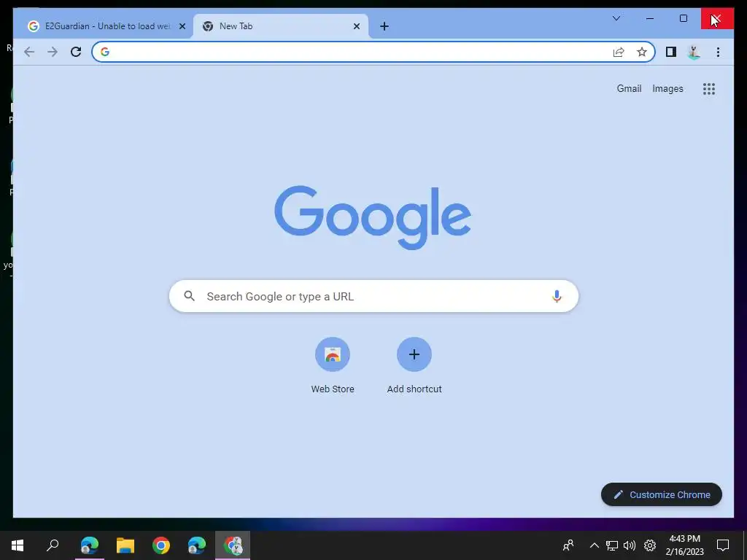Open the Gmail link

629,88
